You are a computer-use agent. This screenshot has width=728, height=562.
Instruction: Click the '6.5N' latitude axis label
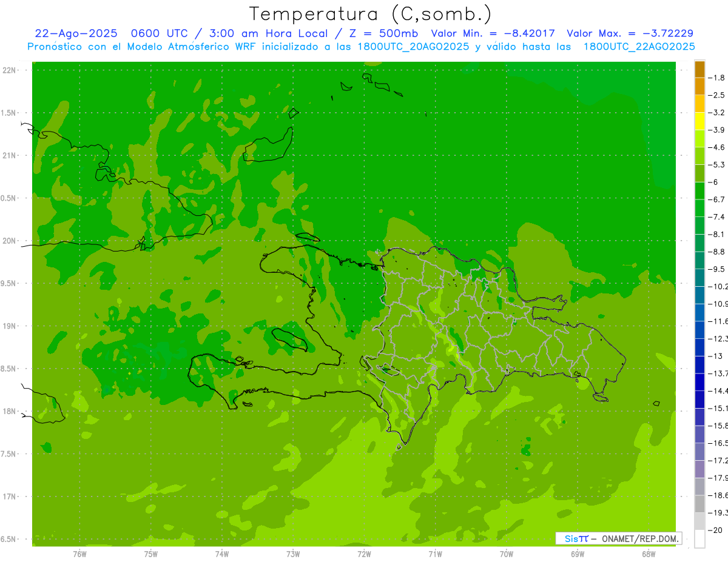8,539
